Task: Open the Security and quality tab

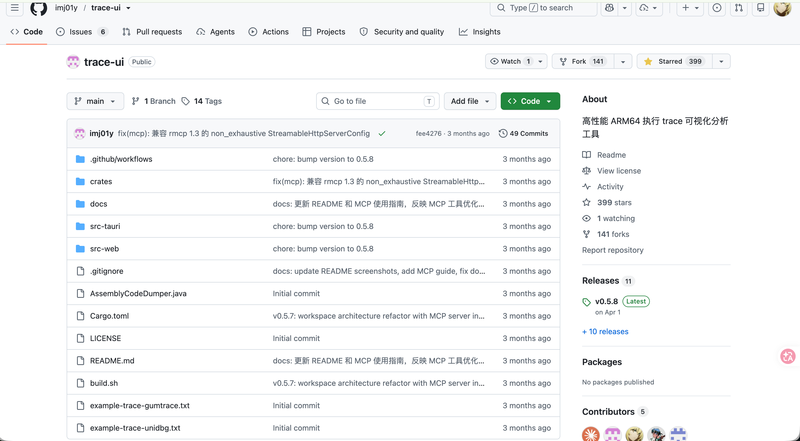Action: point(402,32)
